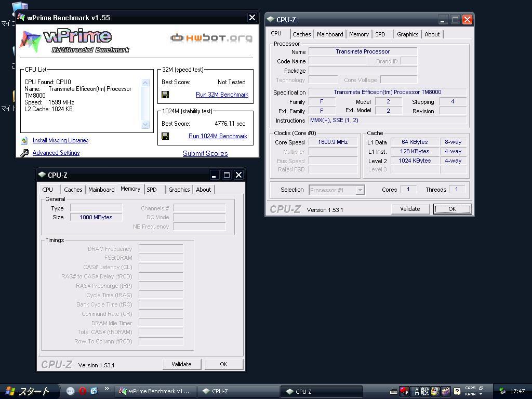Click the CPU-Z title icon in Memory window
The height and width of the screenshot is (399, 532).
pyautogui.click(x=42, y=175)
